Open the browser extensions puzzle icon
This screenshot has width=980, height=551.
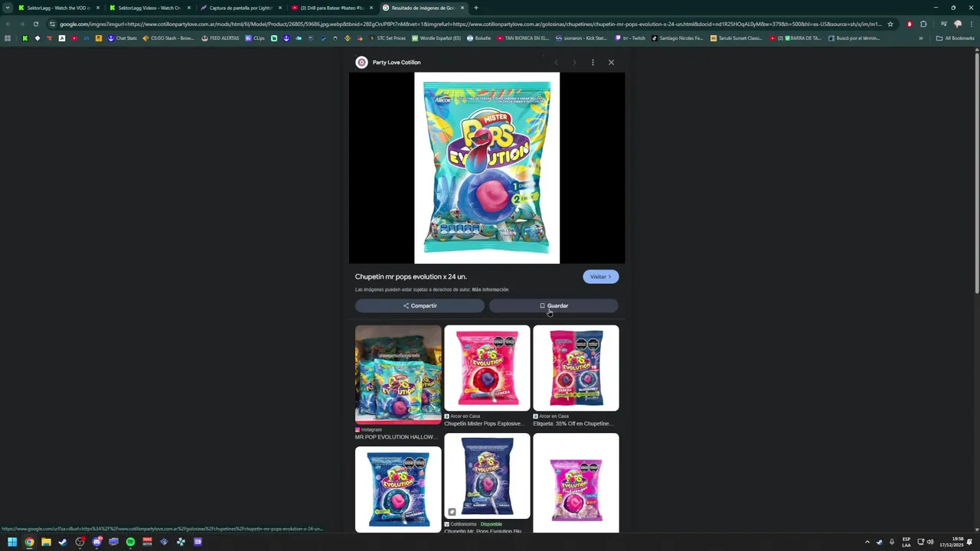[923, 24]
